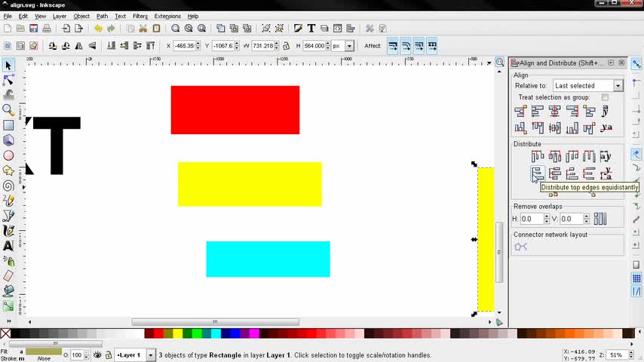Open the Relative to dropdown

(587, 85)
